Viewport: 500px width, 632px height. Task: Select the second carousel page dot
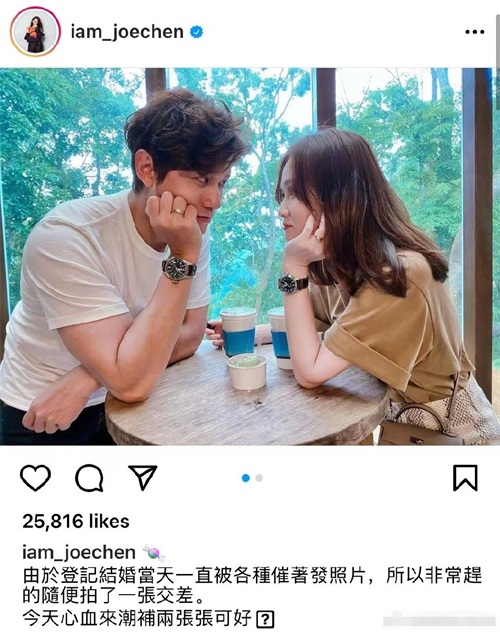point(259,478)
